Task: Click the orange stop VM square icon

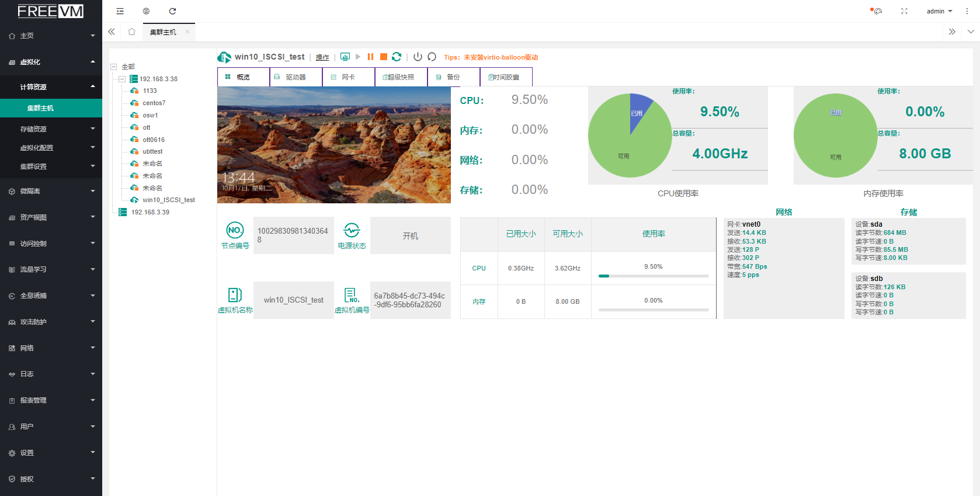Action: (x=384, y=57)
